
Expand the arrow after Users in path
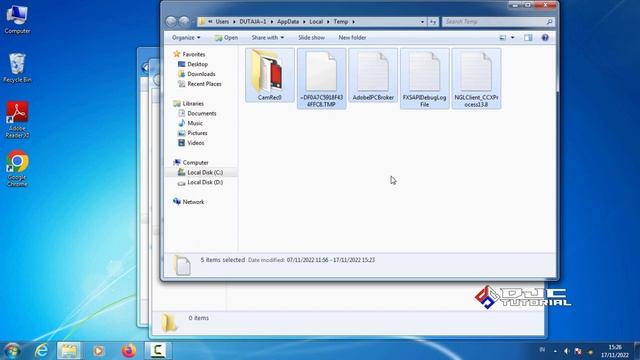[x=234, y=22]
